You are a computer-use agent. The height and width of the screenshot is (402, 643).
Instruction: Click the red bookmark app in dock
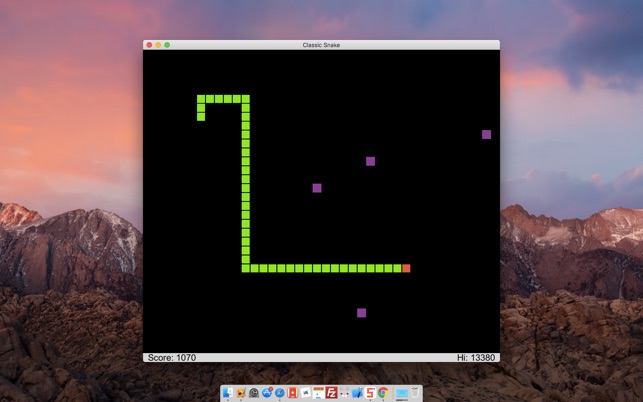point(293,393)
